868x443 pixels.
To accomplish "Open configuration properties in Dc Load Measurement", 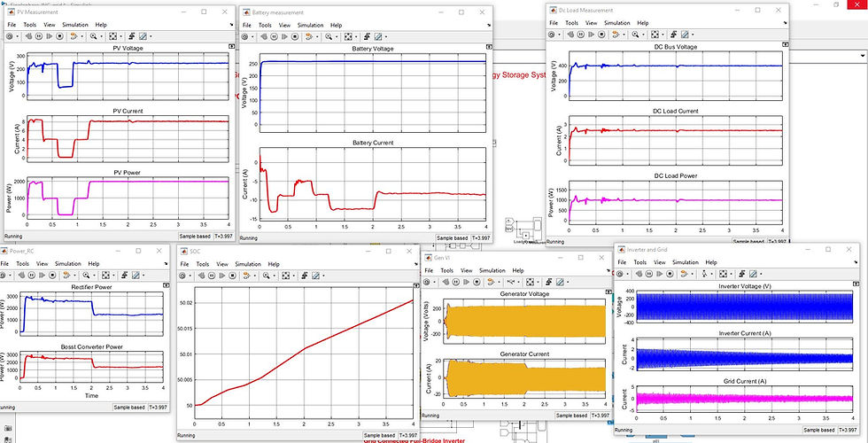I will pos(552,35).
